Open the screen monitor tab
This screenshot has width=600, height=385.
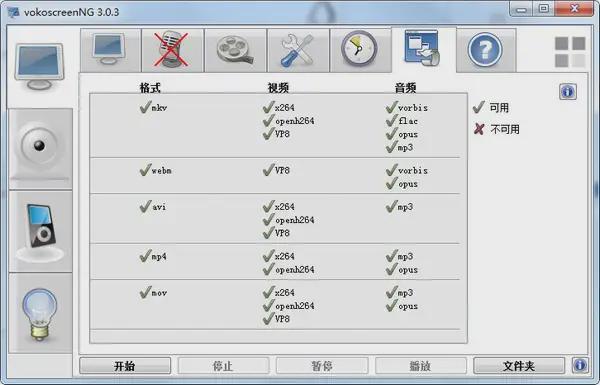point(110,50)
